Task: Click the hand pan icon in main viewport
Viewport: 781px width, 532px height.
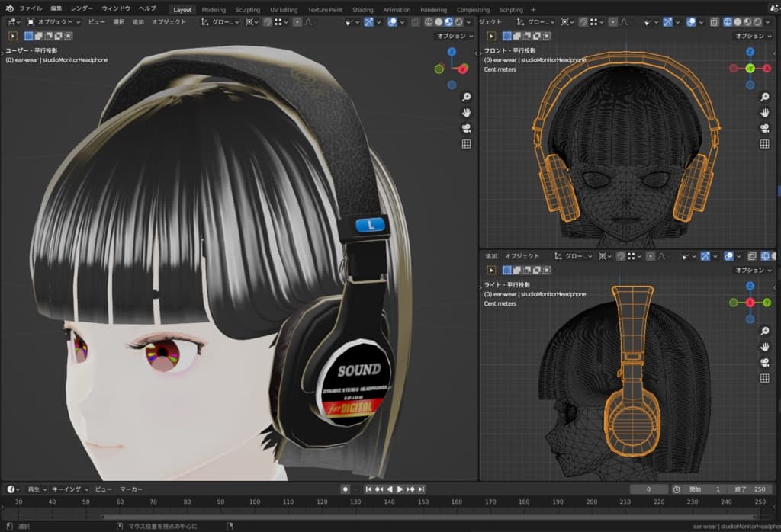Action: (x=466, y=112)
